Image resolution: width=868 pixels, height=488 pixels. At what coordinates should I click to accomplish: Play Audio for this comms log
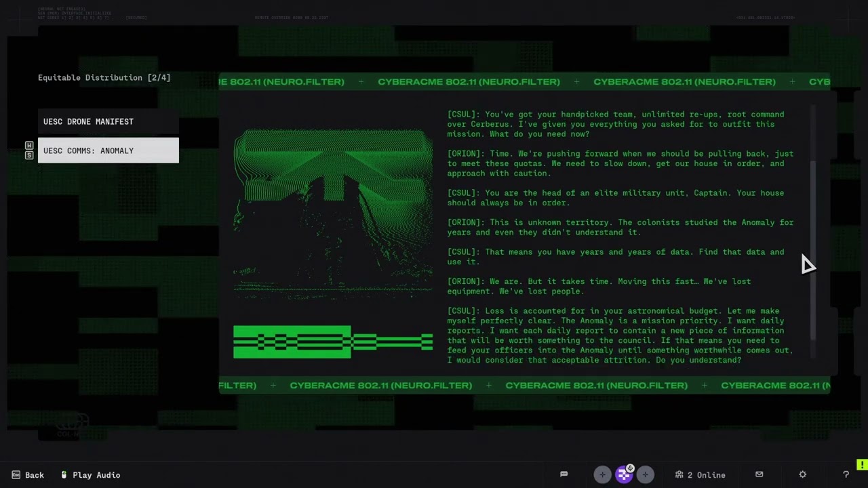[x=91, y=475]
